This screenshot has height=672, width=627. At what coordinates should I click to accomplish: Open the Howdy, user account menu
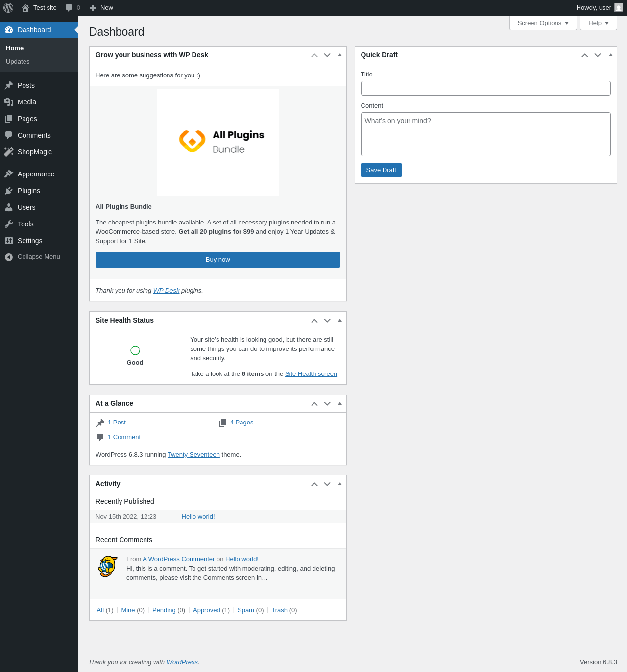[600, 8]
